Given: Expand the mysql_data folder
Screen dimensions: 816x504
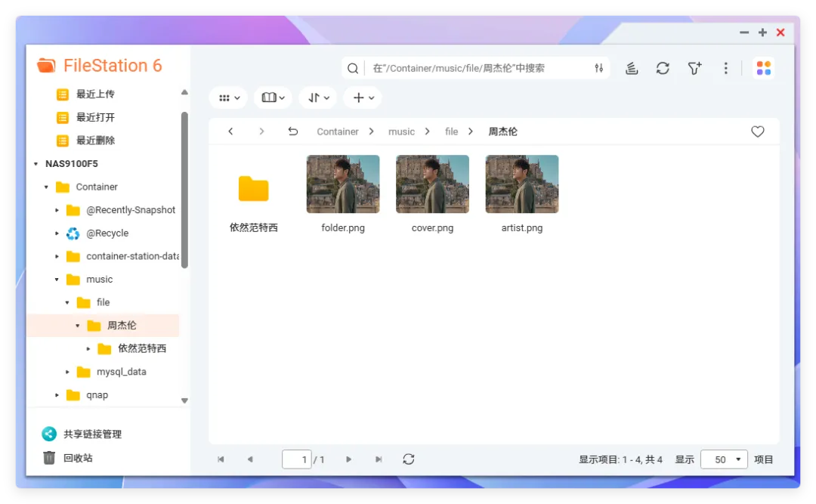Looking at the screenshot, I should (x=67, y=372).
